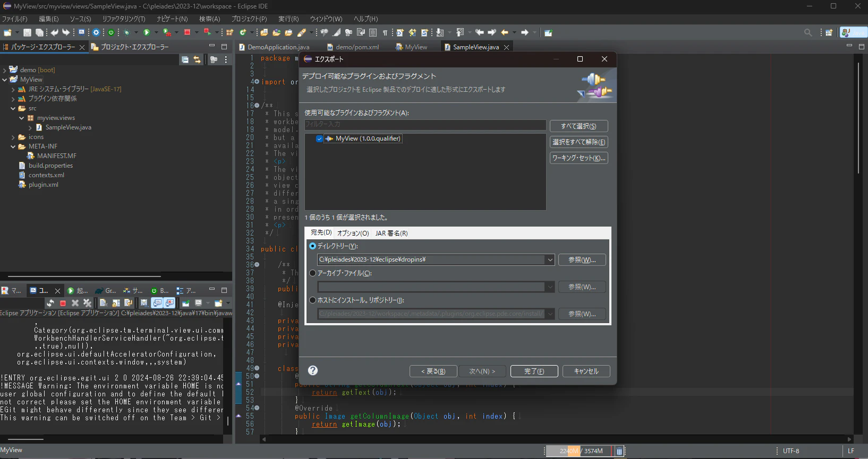Expand the プラグイン依存関係 node

(13, 99)
